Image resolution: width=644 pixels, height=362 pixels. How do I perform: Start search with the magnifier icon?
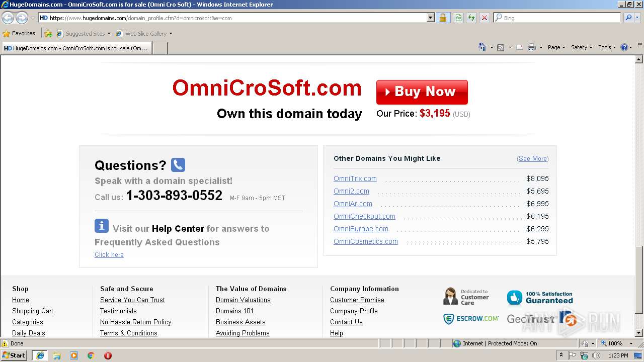coord(628,18)
